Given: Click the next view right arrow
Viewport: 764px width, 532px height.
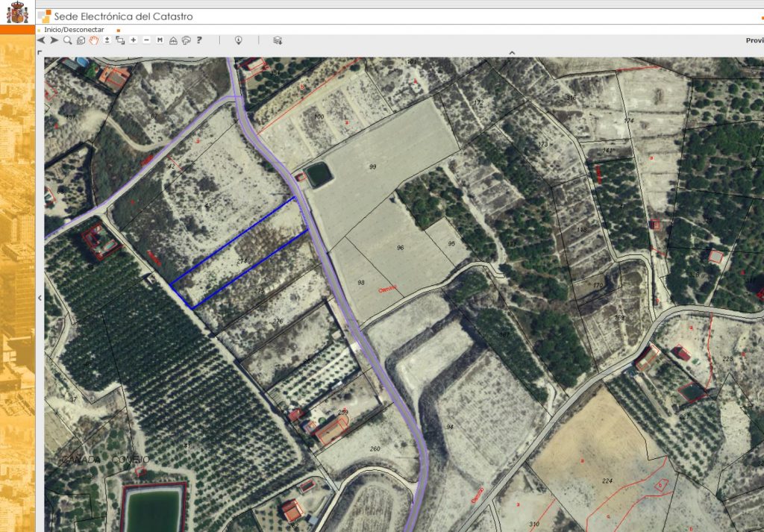Looking at the screenshot, I should pyautogui.click(x=54, y=40).
